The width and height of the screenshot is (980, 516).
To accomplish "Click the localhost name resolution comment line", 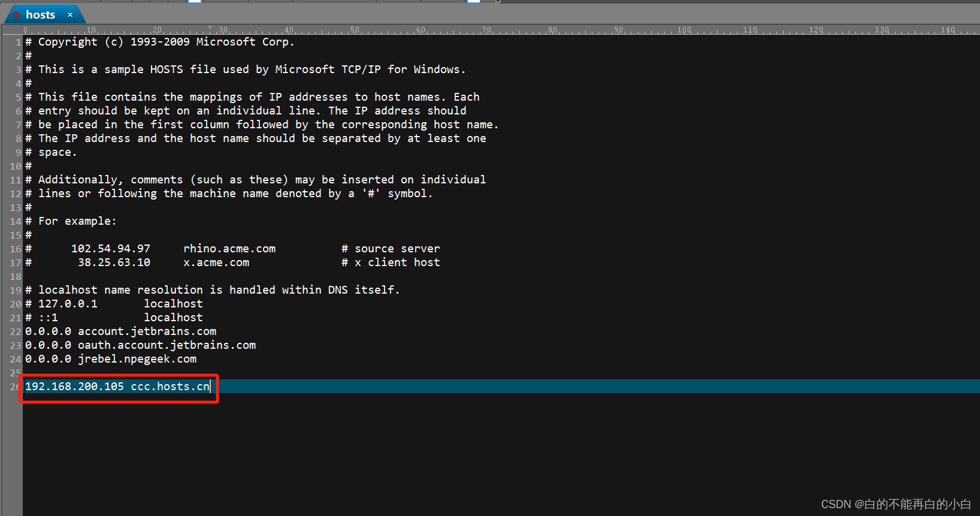I will [212, 290].
